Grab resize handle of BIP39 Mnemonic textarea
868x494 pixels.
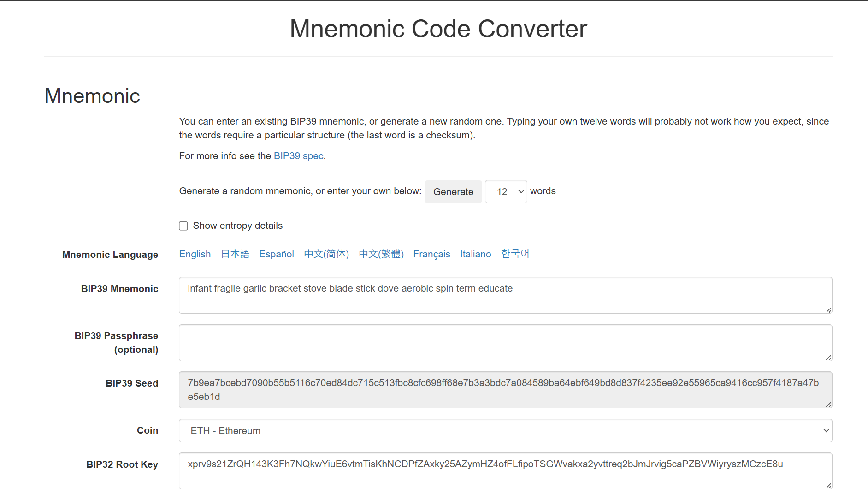click(x=828, y=310)
